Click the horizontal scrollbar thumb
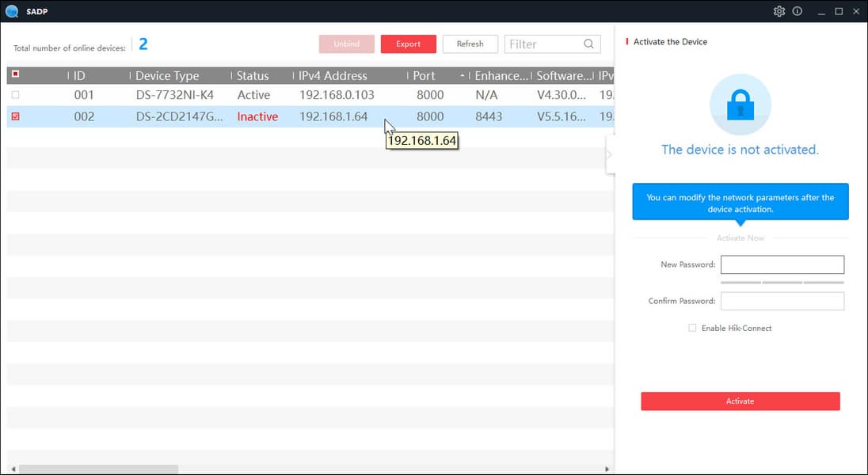Viewport: 868px width, 475px height. 98,469
